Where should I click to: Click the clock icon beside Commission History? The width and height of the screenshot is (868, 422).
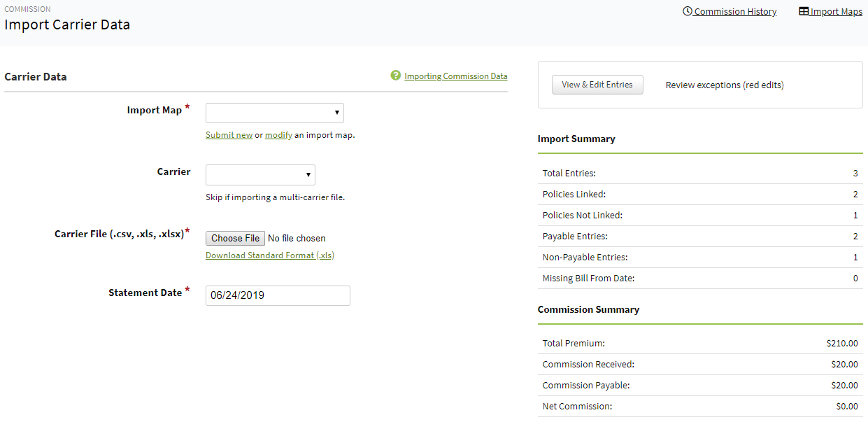[x=686, y=10]
